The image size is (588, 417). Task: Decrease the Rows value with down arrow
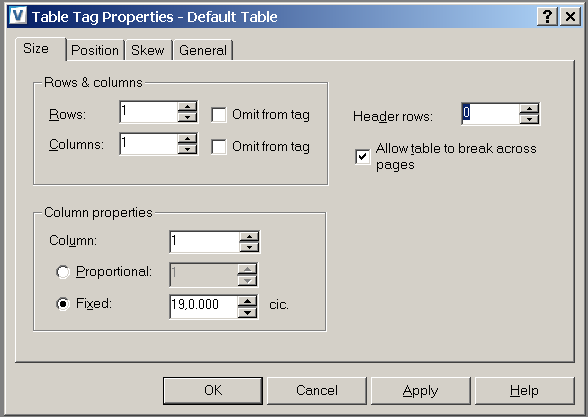click(187, 117)
